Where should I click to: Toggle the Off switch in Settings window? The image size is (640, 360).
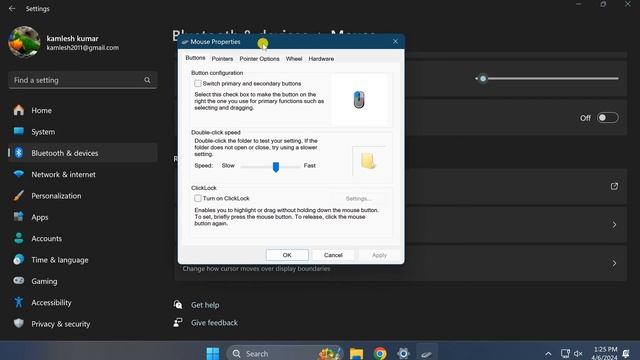pos(607,118)
